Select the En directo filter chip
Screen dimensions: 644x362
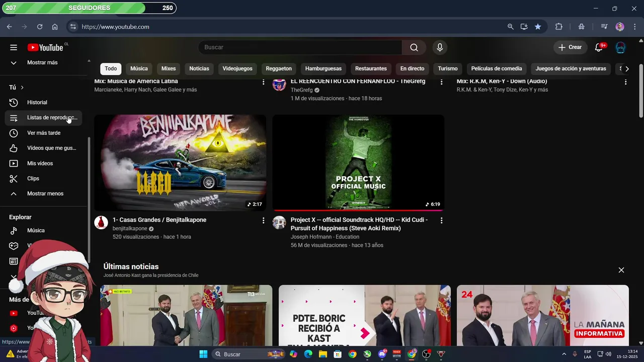point(412,69)
